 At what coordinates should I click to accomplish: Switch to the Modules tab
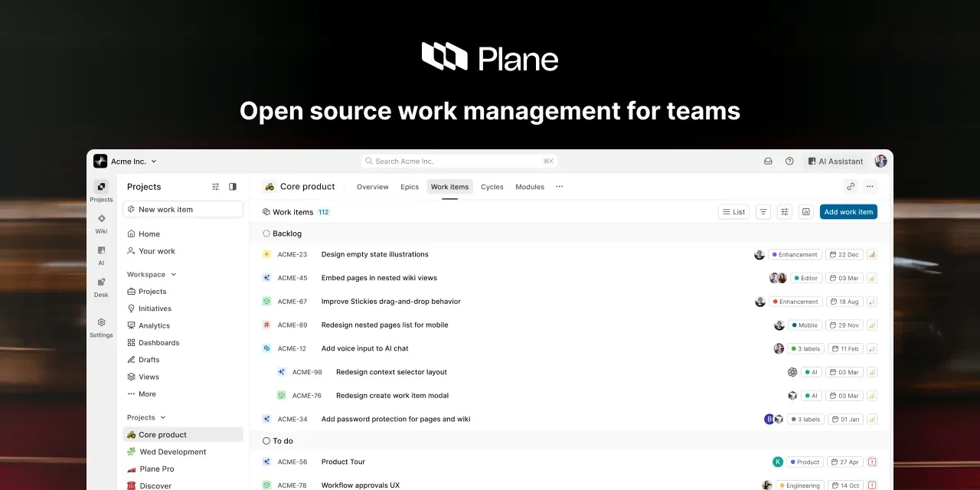pos(530,187)
